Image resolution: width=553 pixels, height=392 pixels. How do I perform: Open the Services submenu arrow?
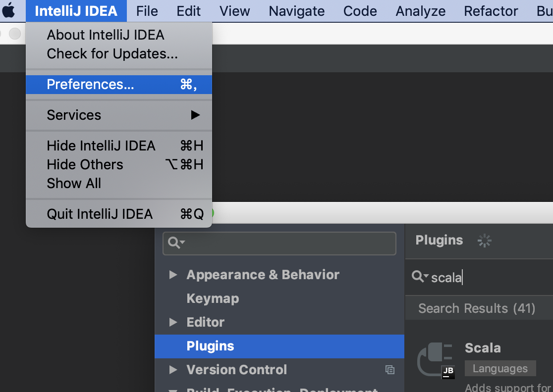tap(196, 115)
